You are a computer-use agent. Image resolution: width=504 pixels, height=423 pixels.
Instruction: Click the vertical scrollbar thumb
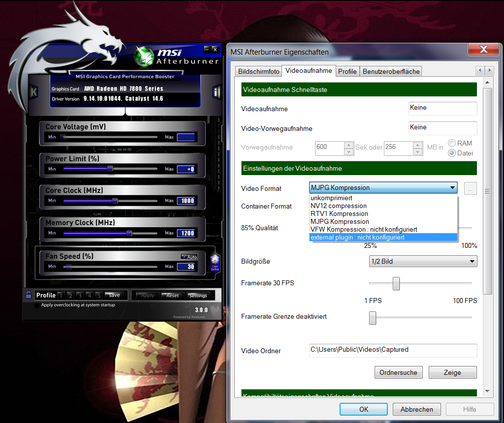(x=487, y=191)
